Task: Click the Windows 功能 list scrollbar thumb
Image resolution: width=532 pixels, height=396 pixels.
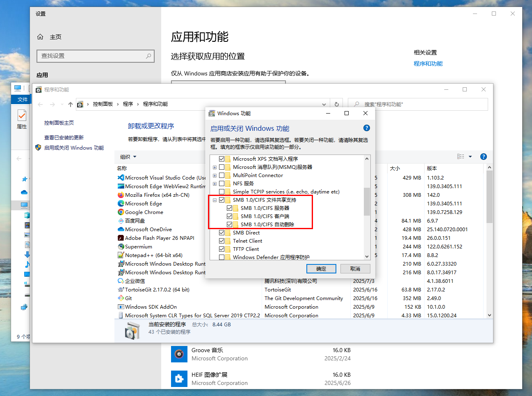Action: pos(367,201)
